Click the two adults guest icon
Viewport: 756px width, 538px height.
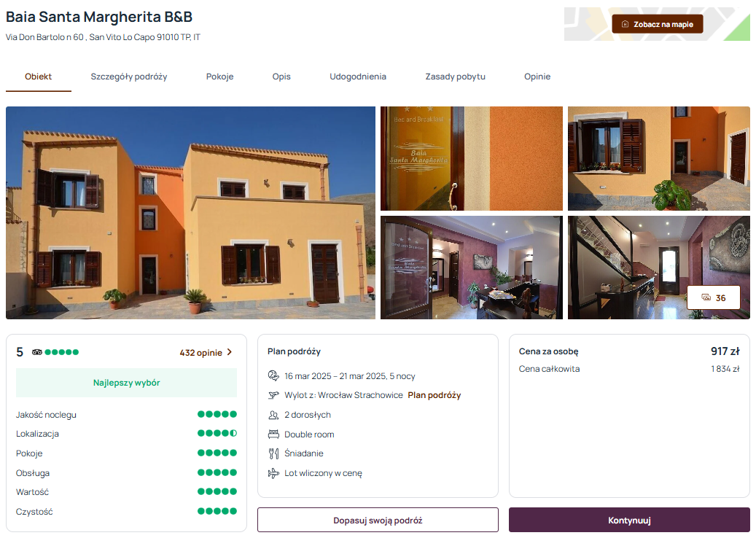273,415
